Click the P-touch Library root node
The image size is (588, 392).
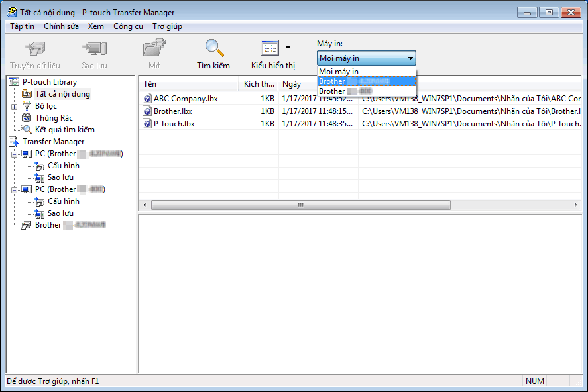click(49, 82)
